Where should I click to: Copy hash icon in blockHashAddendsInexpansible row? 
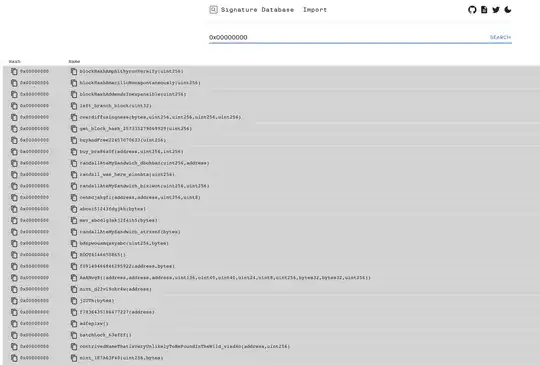[14, 94]
